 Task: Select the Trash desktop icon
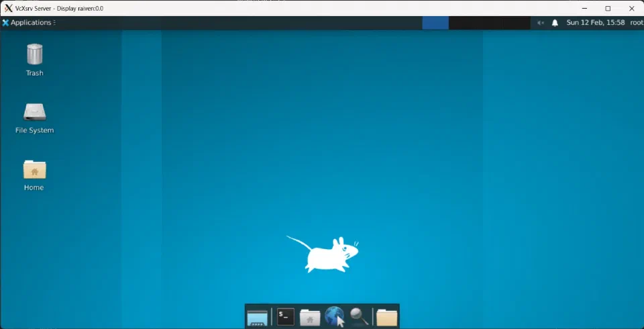click(34, 60)
